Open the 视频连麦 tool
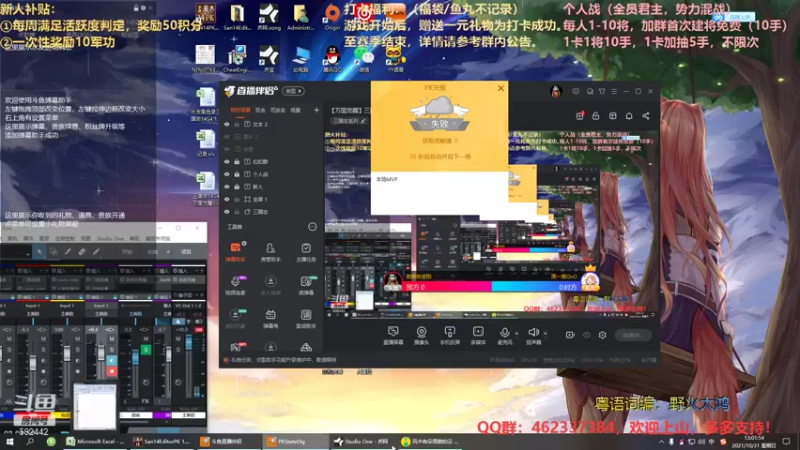 point(235,285)
